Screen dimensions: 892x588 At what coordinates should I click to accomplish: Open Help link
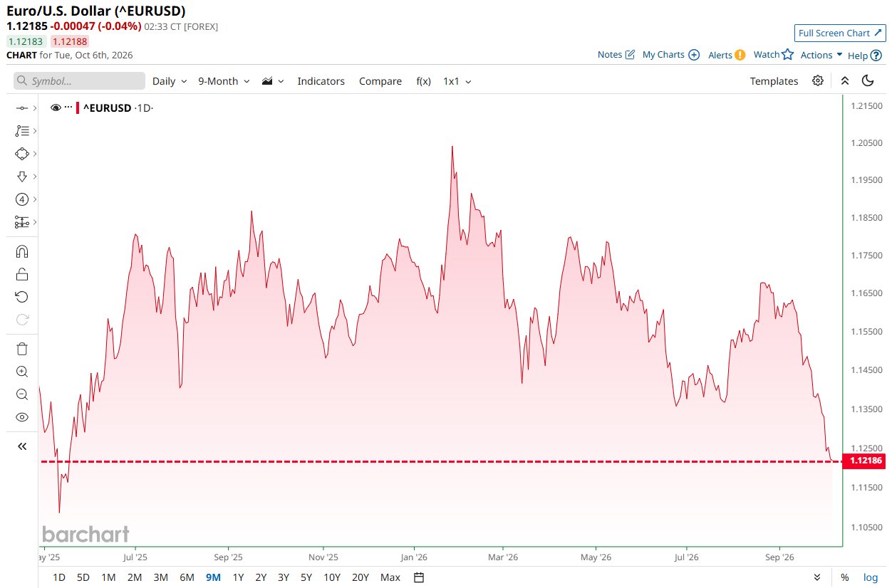865,55
